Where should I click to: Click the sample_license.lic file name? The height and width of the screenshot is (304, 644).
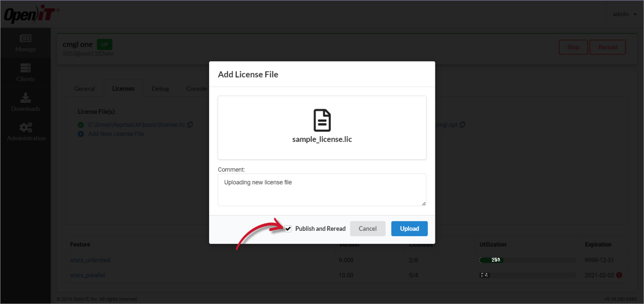(322, 140)
